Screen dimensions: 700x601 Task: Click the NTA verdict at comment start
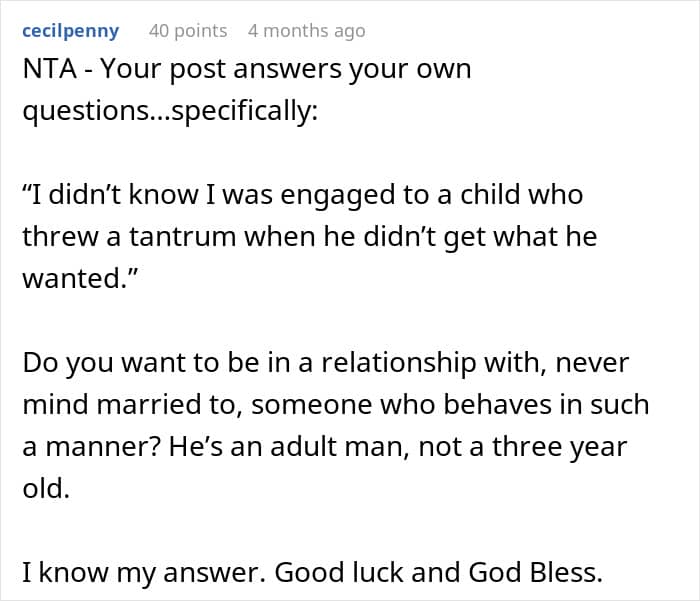click(x=50, y=69)
